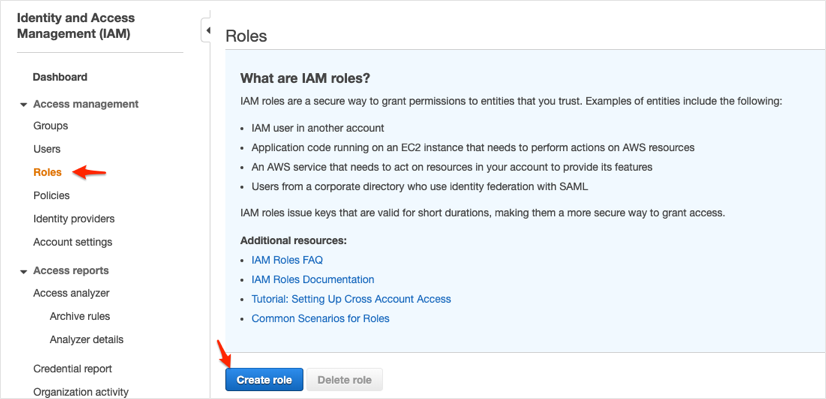The height and width of the screenshot is (399, 826).
Task: Collapse the Access management section
Action: click(x=23, y=105)
